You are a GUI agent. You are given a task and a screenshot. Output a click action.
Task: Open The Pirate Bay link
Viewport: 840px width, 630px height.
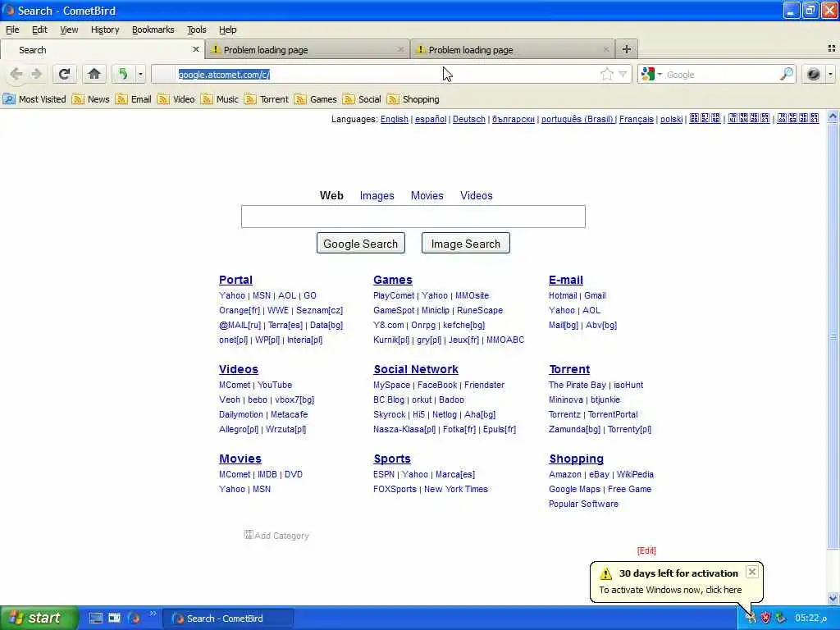click(577, 385)
